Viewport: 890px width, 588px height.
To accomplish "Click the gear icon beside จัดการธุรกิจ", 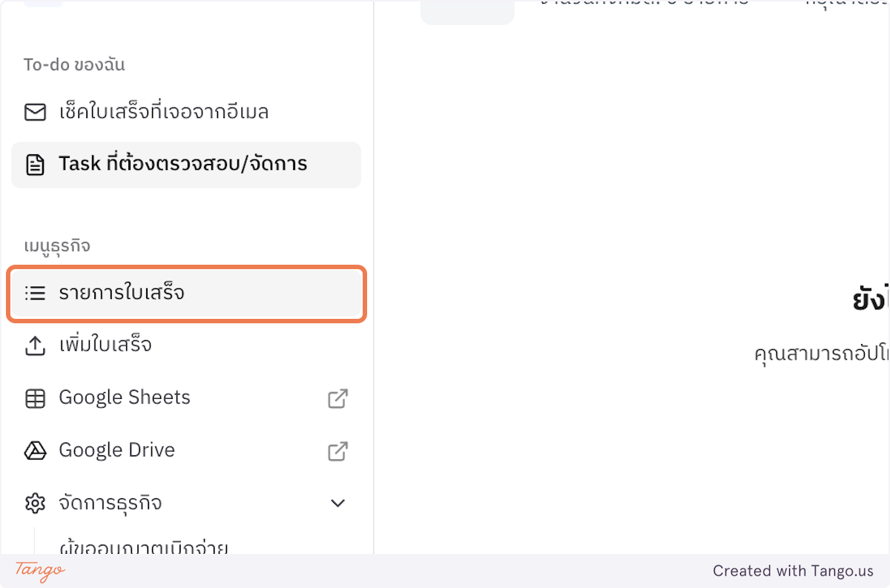I will tap(34, 502).
